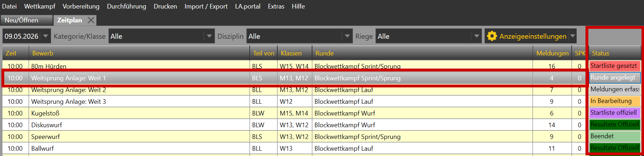Click the purple Startliste offiziell status

[615, 113]
